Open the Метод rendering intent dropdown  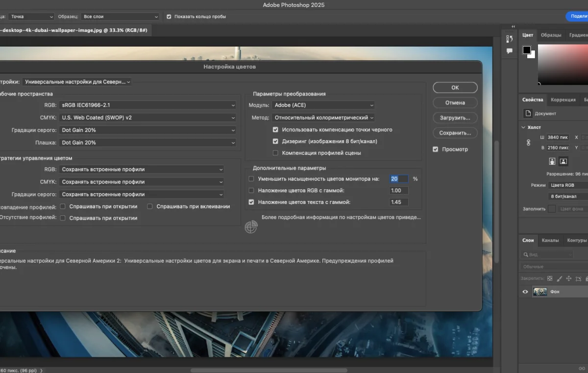tap(324, 118)
